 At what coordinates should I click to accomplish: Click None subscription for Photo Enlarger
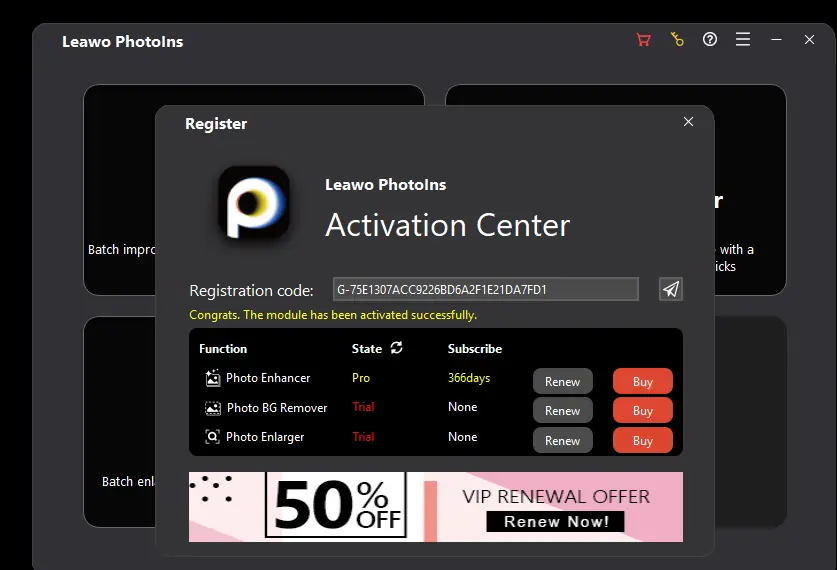[x=462, y=437]
